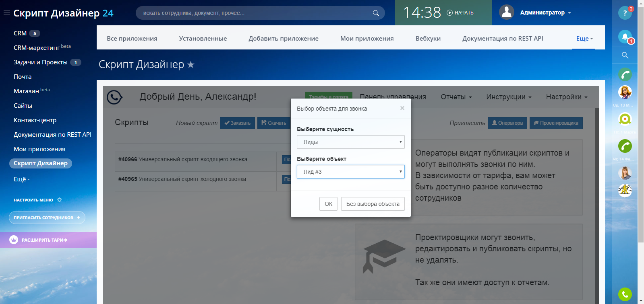This screenshot has height=304, width=644.
Task: Open the Лиды entity dropdown
Action: [x=350, y=142]
